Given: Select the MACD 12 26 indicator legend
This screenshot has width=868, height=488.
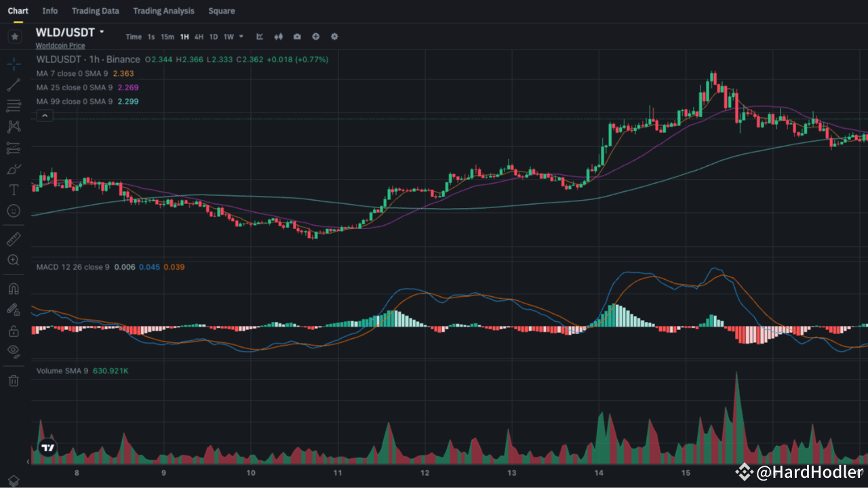Looking at the screenshot, I should pos(73,267).
